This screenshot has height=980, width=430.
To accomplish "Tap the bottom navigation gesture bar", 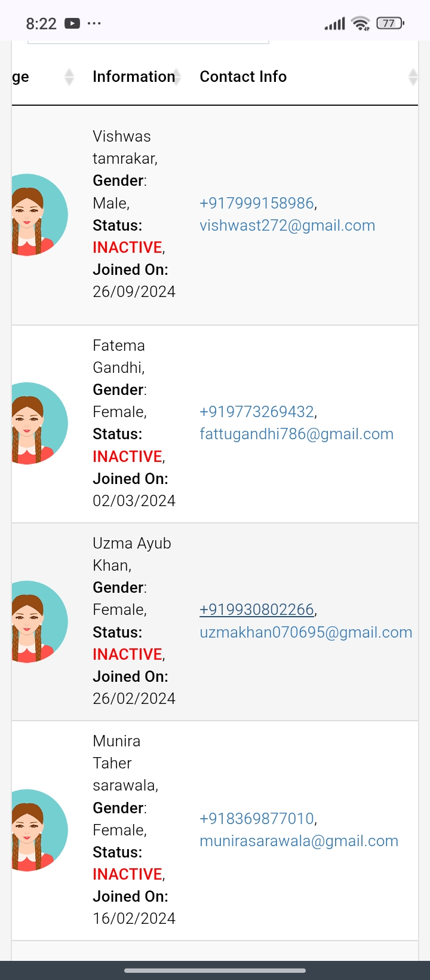I will [215, 970].
